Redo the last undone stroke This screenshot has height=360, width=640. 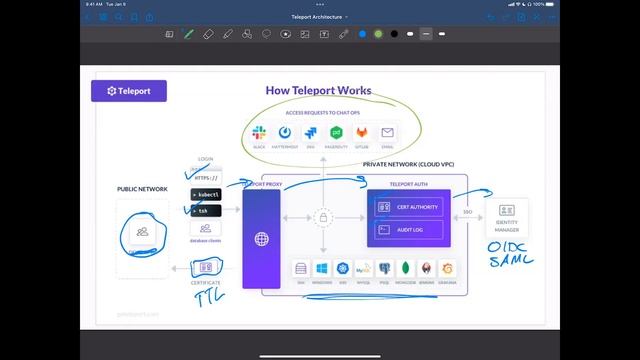click(x=506, y=18)
